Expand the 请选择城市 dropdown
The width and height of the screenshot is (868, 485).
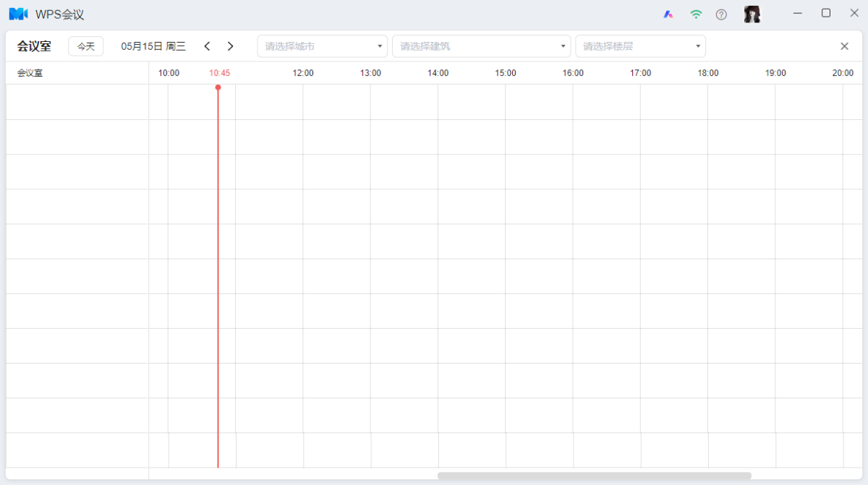click(x=322, y=46)
